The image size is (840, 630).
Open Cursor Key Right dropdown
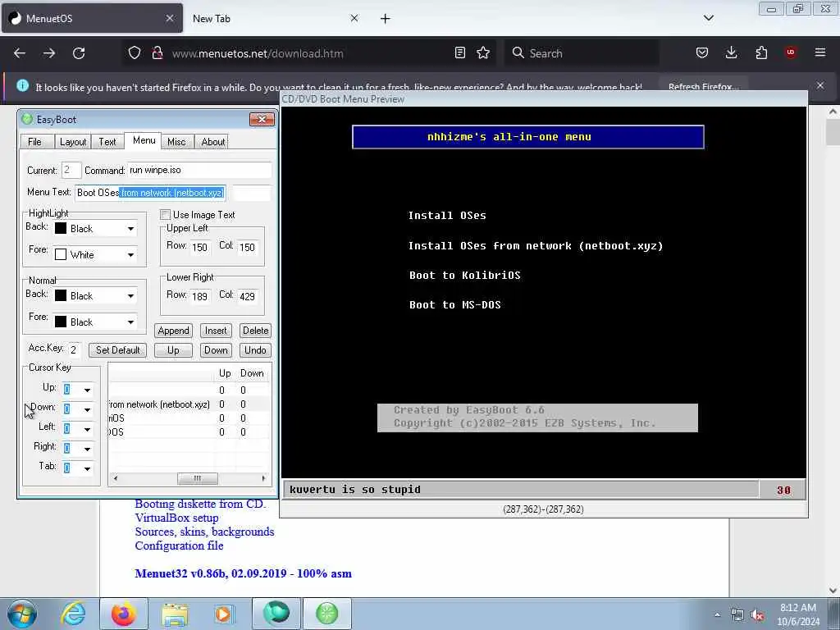tap(87, 449)
